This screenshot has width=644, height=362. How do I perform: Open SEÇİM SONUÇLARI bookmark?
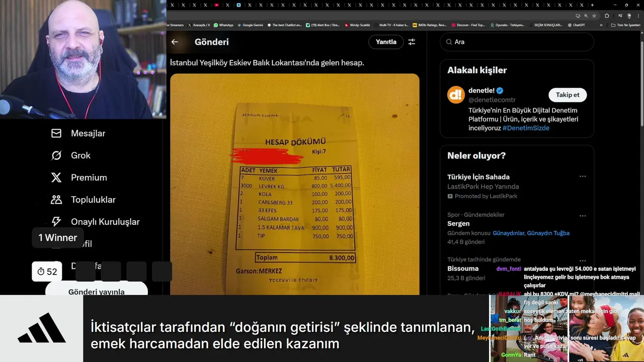[545, 25]
